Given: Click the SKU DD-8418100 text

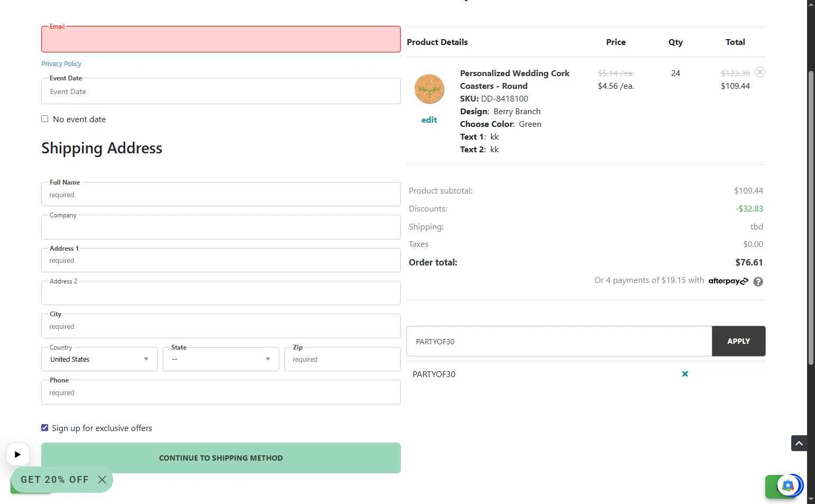Looking at the screenshot, I should [494, 98].
